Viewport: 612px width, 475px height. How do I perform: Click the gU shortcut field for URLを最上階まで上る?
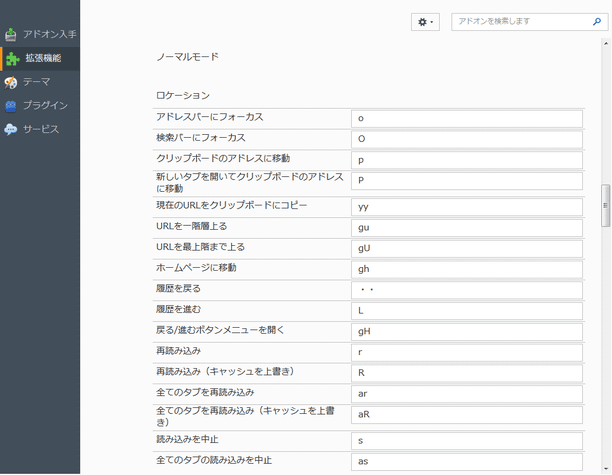(467, 248)
